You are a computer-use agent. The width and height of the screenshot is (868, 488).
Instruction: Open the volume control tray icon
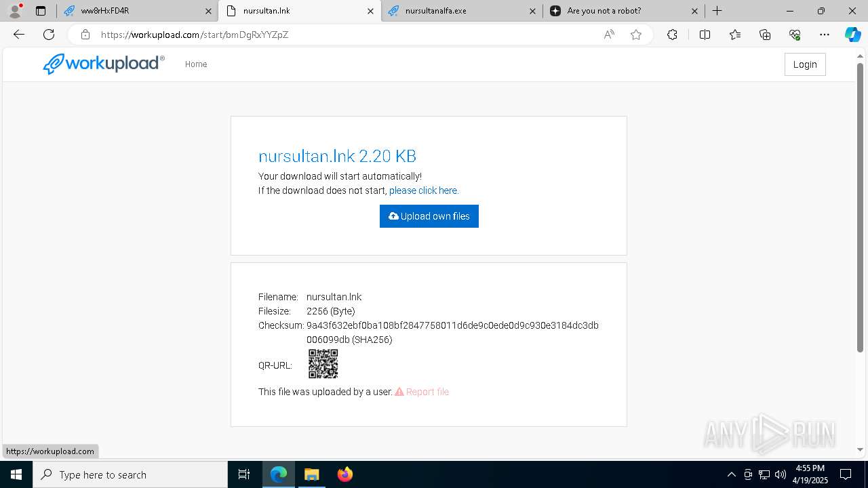click(781, 474)
